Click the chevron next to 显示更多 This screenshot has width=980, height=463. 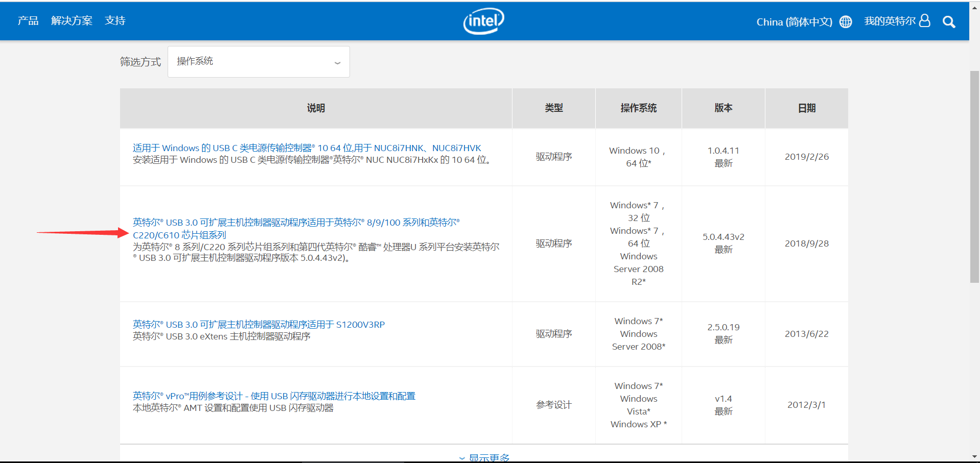coord(461,457)
